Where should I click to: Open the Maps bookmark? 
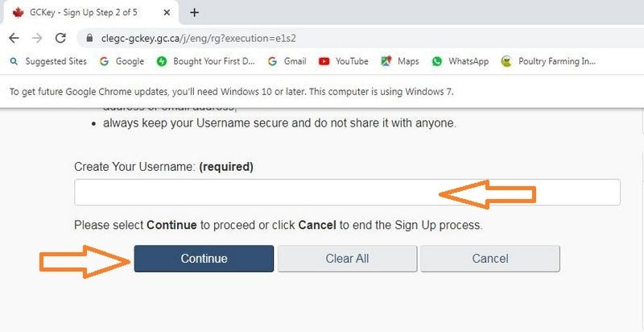pyautogui.click(x=400, y=61)
